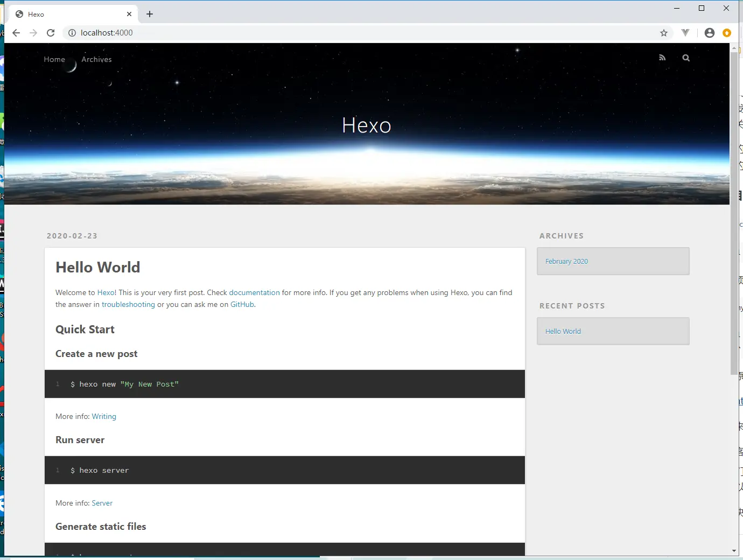
Task: Minimize the Chrome window
Action: (677, 8)
